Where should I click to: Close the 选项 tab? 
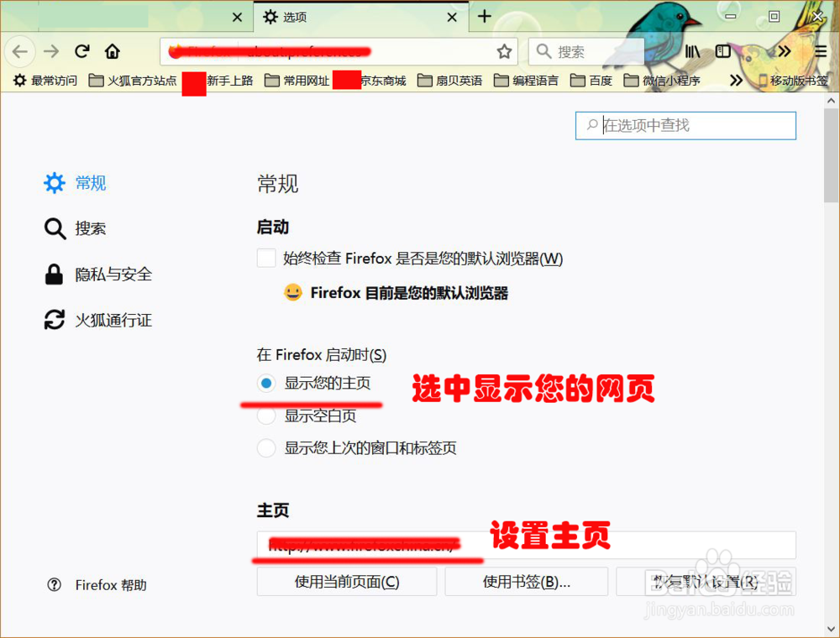click(452, 17)
